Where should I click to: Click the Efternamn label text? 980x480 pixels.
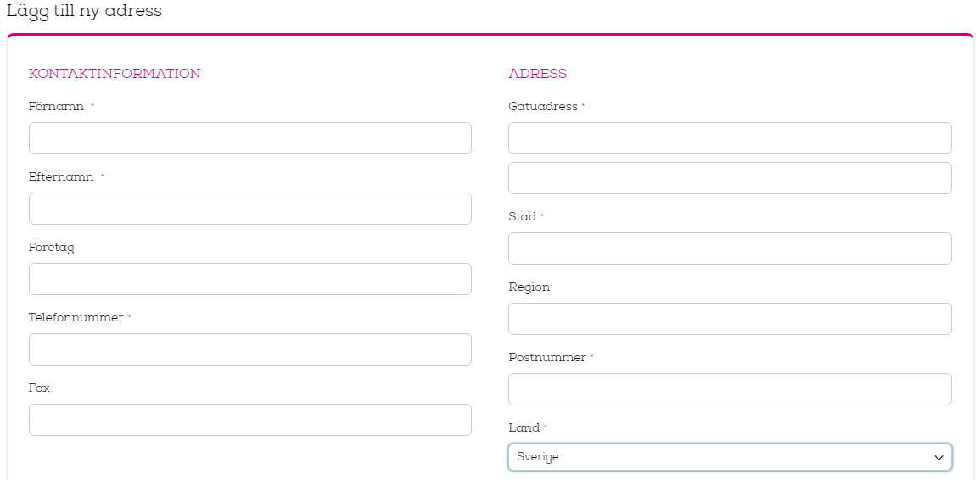[x=61, y=177]
